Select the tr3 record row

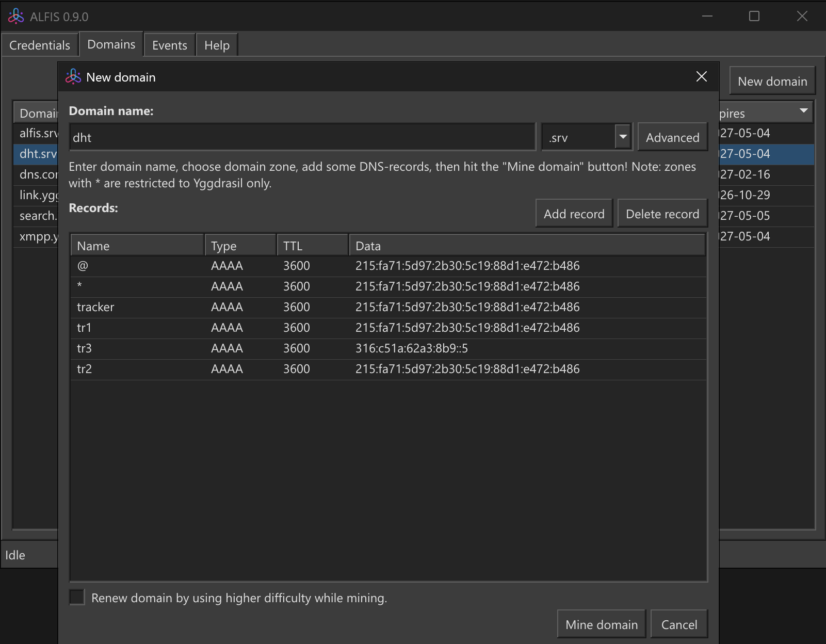[388, 349]
